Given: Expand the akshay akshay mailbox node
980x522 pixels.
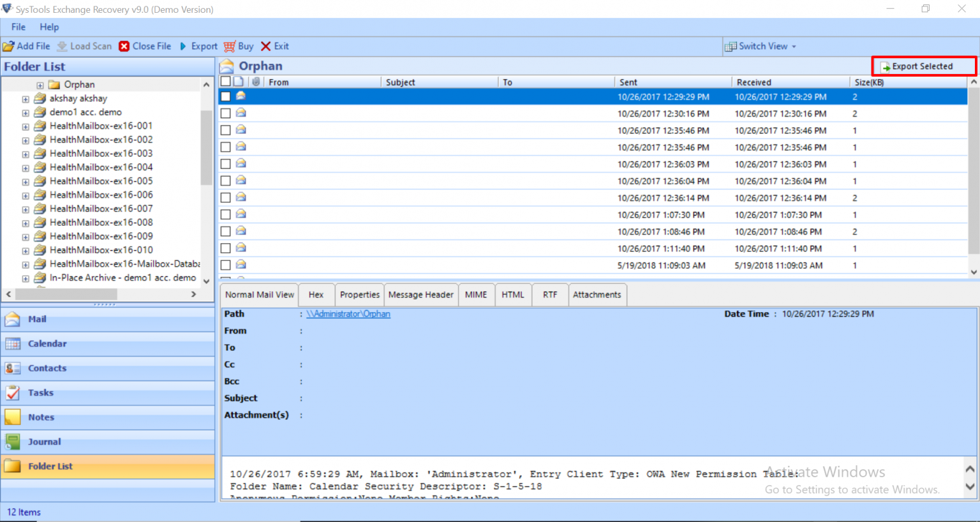Looking at the screenshot, I should 26,100.
